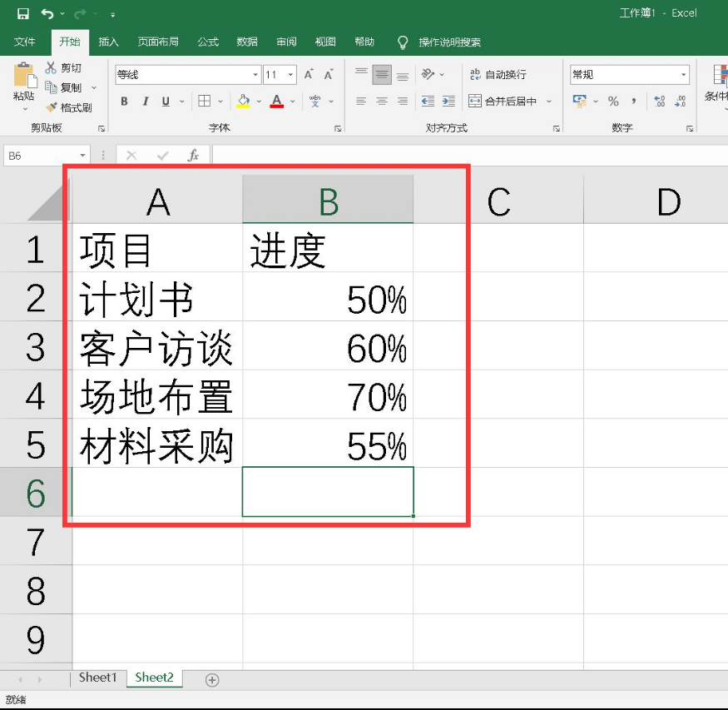Toggle bold formatting
The width and height of the screenshot is (728, 710).
pos(124,102)
